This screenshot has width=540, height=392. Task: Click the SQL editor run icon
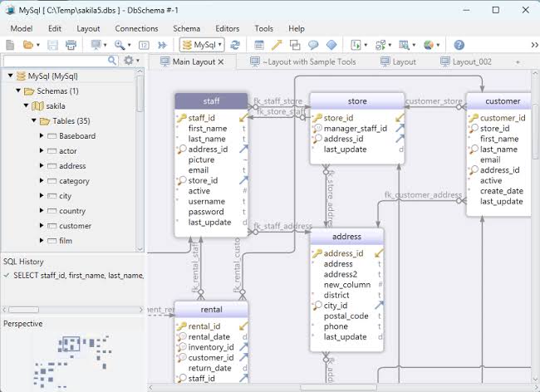pyautogui.click(x=356, y=45)
